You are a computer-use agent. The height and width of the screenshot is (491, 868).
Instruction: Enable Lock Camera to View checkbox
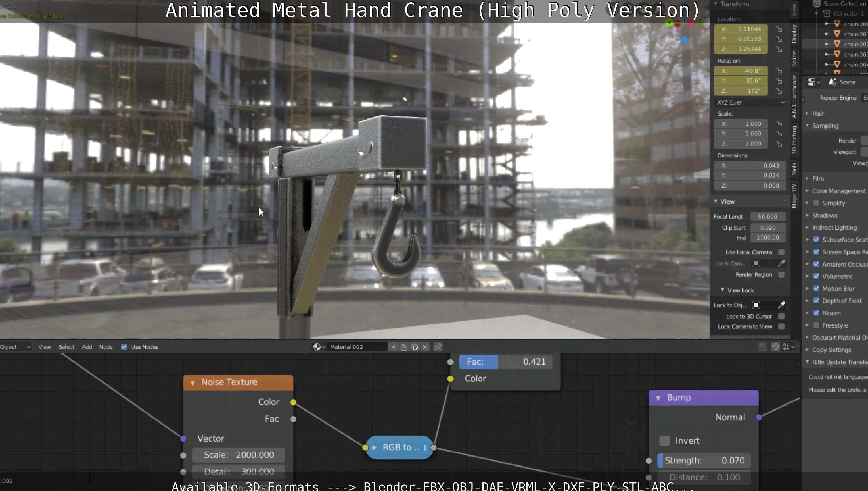pyautogui.click(x=781, y=326)
